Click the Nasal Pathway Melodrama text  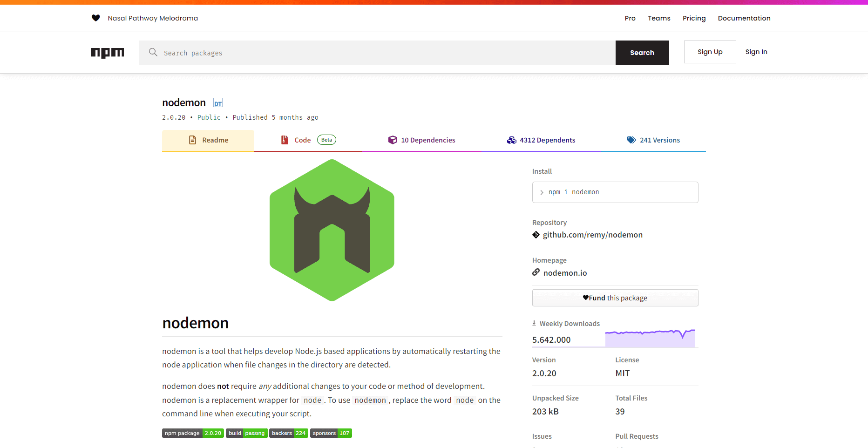[153, 18]
